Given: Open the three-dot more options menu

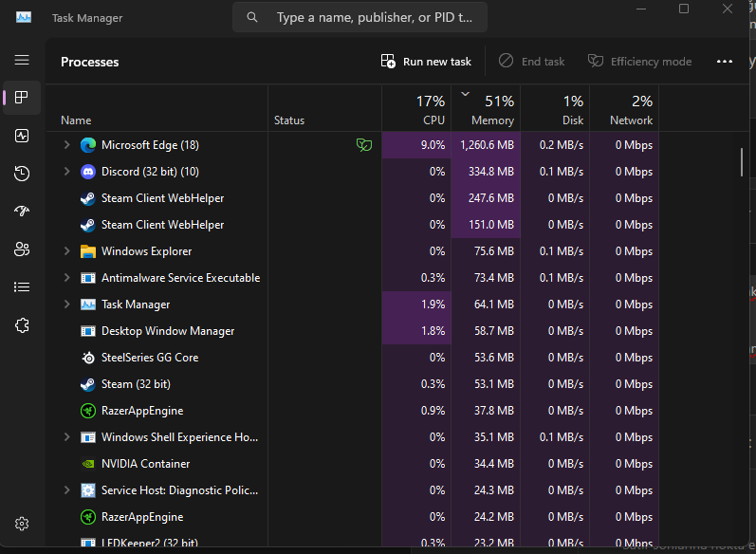Looking at the screenshot, I should pyautogui.click(x=725, y=62).
